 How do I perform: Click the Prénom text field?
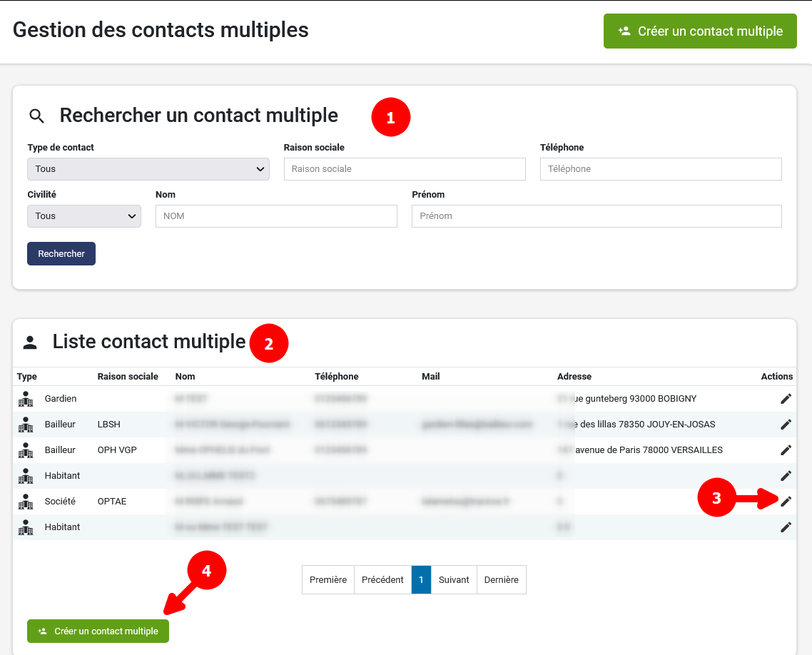click(597, 216)
